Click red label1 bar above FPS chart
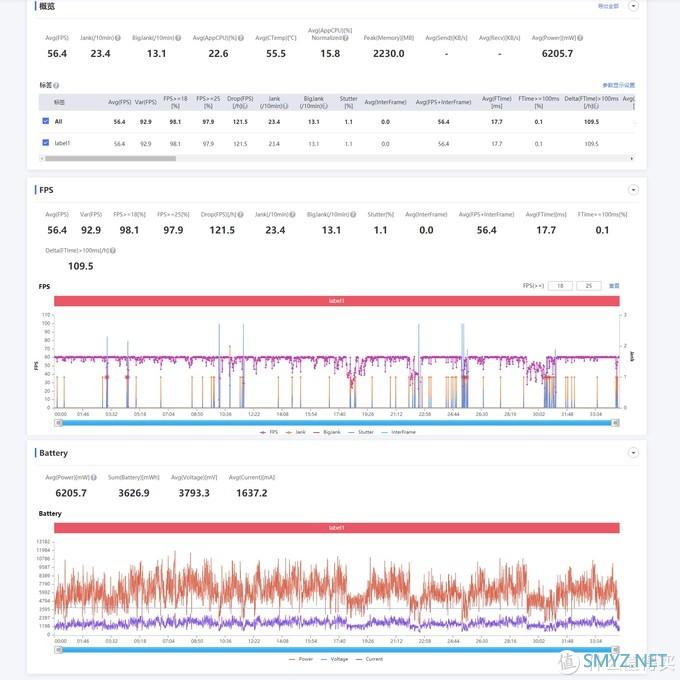This screenshot has width=680, height=680. click(337, 301)
